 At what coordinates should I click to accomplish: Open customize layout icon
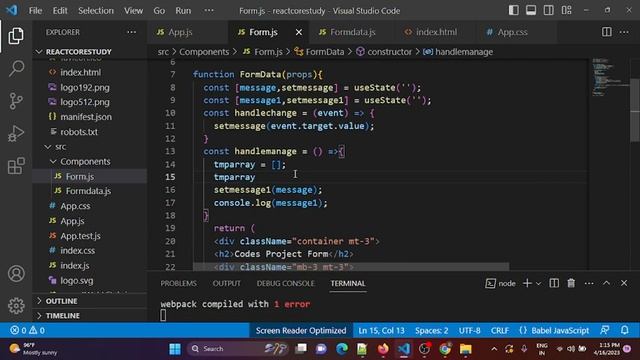(x=567, y=11)
